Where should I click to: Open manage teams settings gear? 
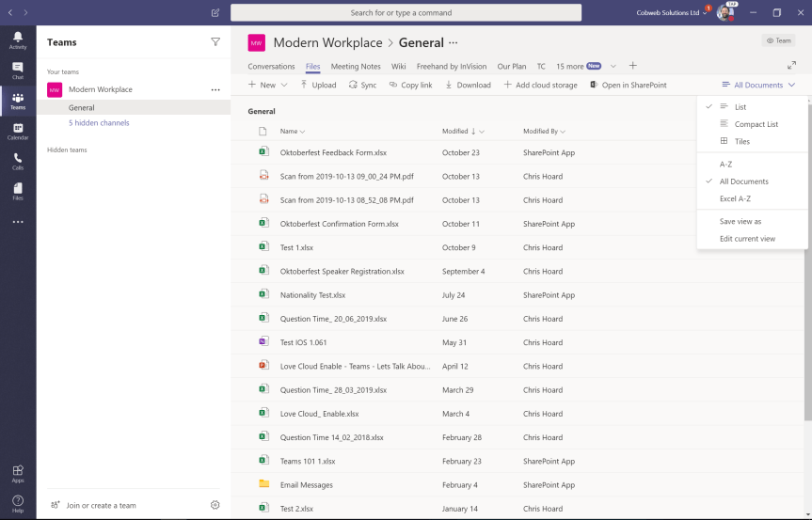point(215,505)
